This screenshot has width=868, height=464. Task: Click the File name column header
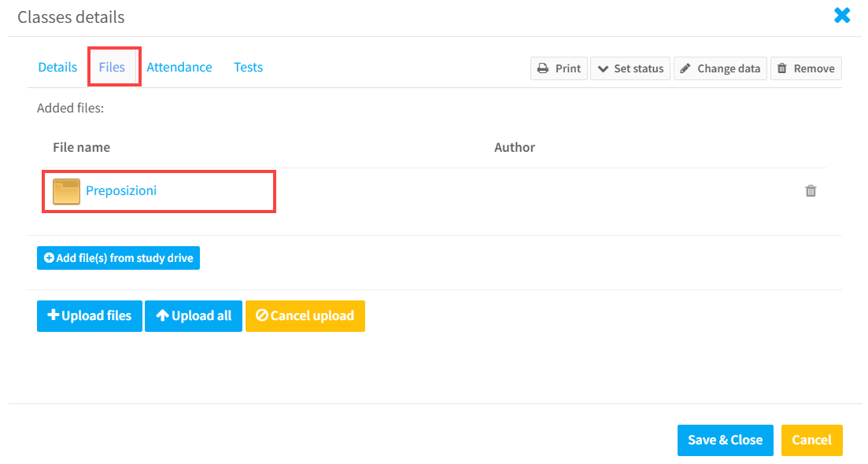[81, 147]
